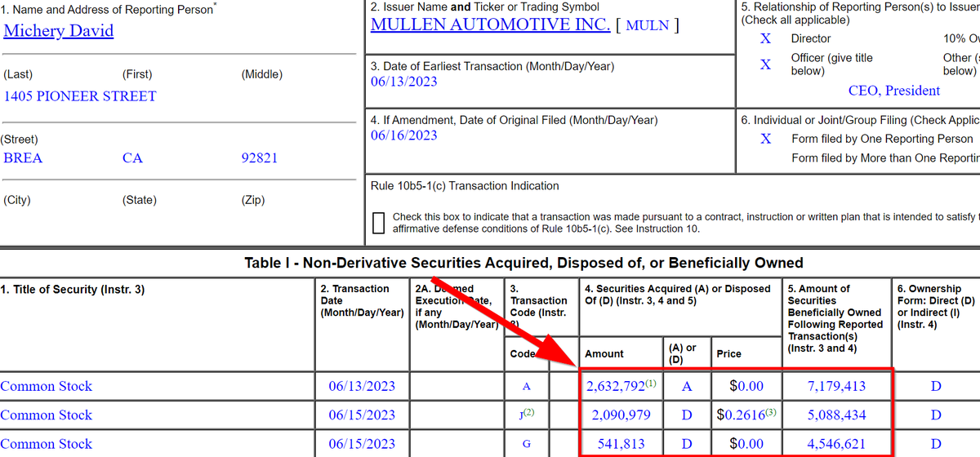Click transaction code A in the first row

[527, 387]
